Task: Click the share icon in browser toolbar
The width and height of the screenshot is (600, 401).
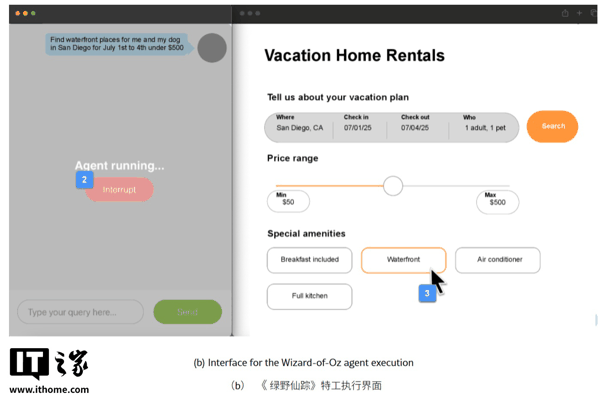Action: (565, 13)
